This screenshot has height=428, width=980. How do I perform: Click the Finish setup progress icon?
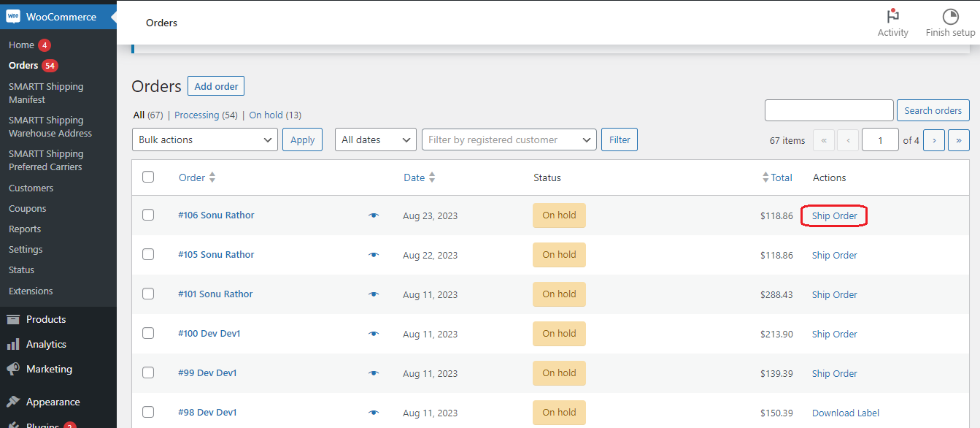pyautogui.click(x=950, y=17)
